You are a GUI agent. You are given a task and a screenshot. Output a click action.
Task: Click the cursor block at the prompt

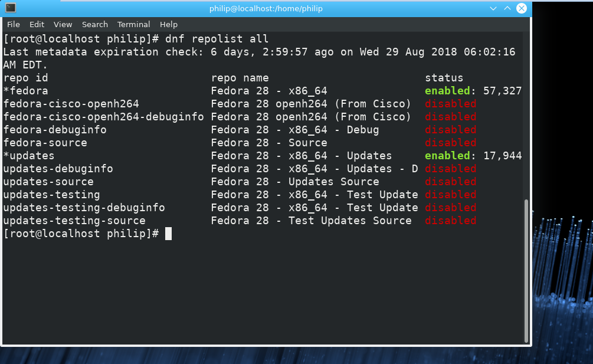point(168,234)
